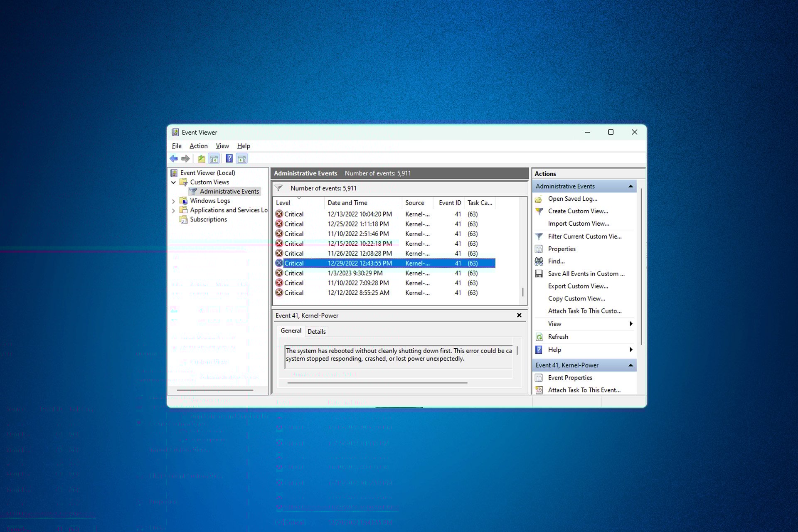
Task: Select the 12/29/2022 12:43:55 PM event row
Action: click(385, 264)
